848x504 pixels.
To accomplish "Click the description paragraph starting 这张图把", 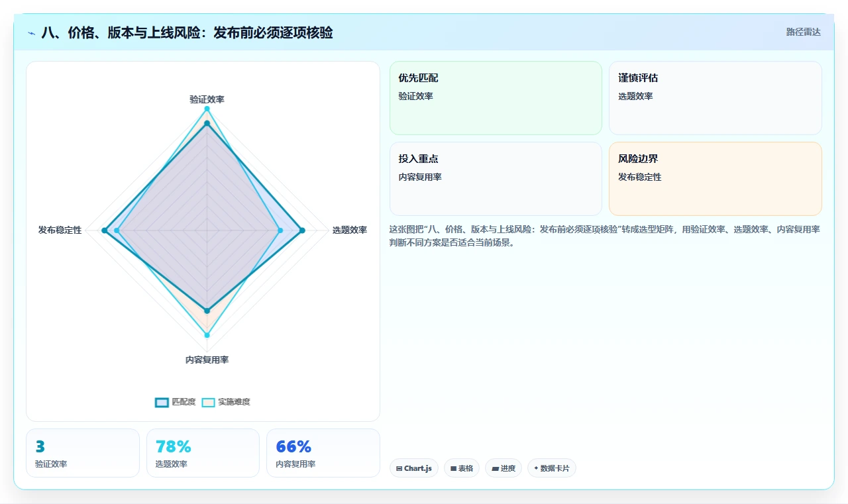I will pyautogui.click(x=605, y=236).
